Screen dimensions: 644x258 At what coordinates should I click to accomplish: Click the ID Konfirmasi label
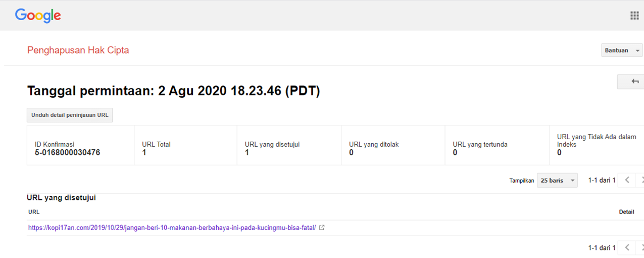55,144
